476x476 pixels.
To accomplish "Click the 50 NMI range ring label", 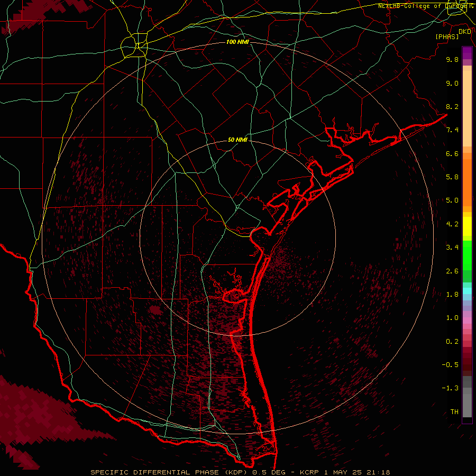I will (x=237, y=140).
